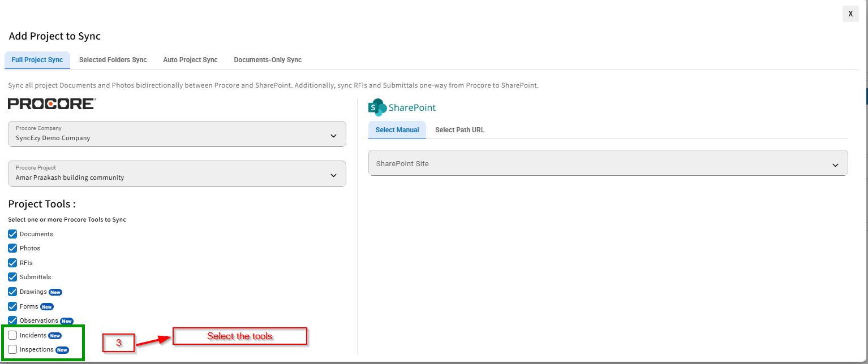Click 'Amar Praakash building community' value
Image resolution: width=868 pixels, height=364 pixels.
[70, 177]
